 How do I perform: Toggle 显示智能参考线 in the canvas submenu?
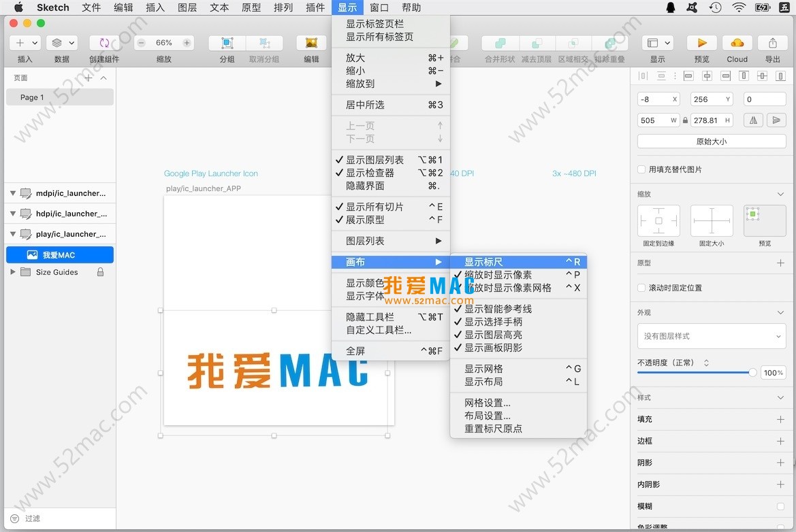tap(518, 309)
